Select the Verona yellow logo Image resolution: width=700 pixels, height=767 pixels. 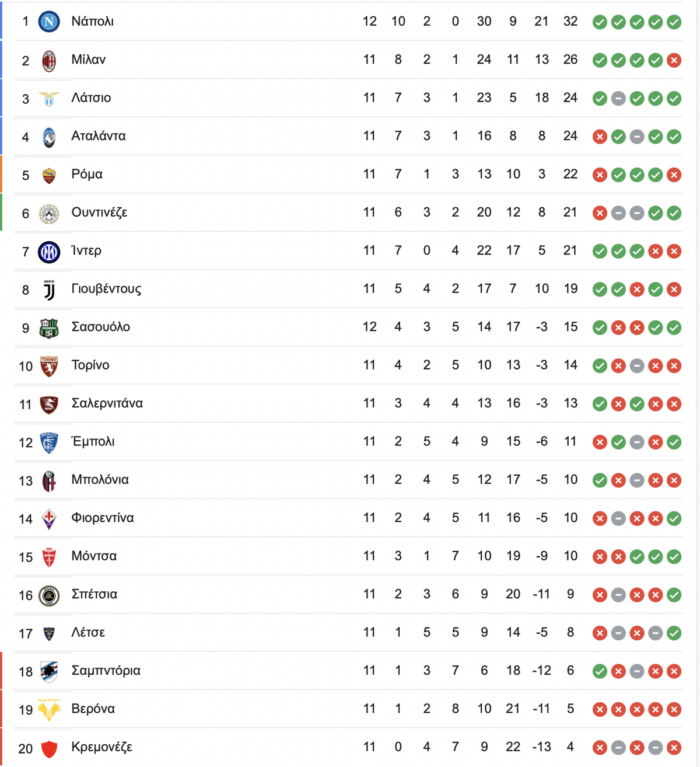point(49,710)
